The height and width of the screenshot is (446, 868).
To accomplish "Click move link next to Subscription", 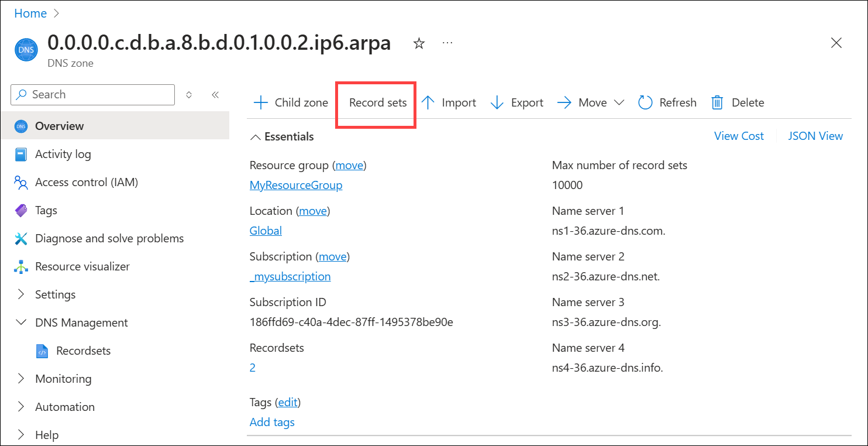I will coord(333,256).
